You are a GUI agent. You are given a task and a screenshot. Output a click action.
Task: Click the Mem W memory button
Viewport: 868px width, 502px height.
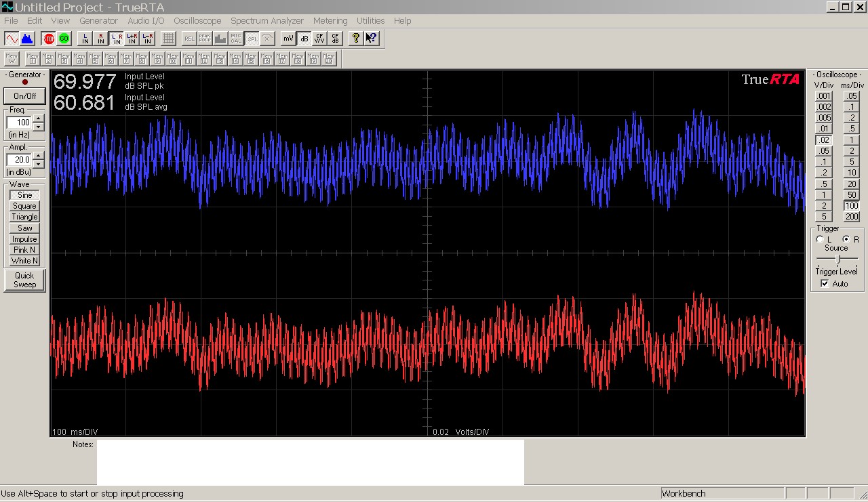[12, 58]
